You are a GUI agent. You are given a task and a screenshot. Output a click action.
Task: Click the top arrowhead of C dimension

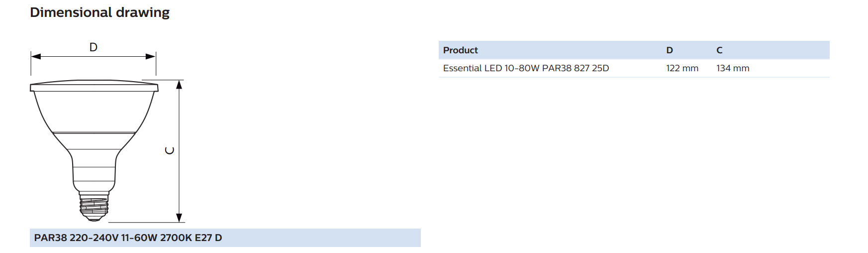coord(179,85)
